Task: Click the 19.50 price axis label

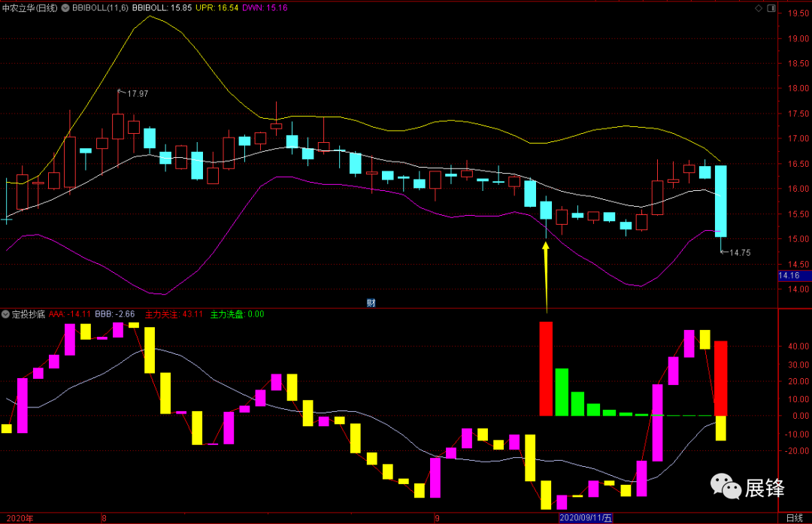Action: pyautogui.click(x=798, y=14)
